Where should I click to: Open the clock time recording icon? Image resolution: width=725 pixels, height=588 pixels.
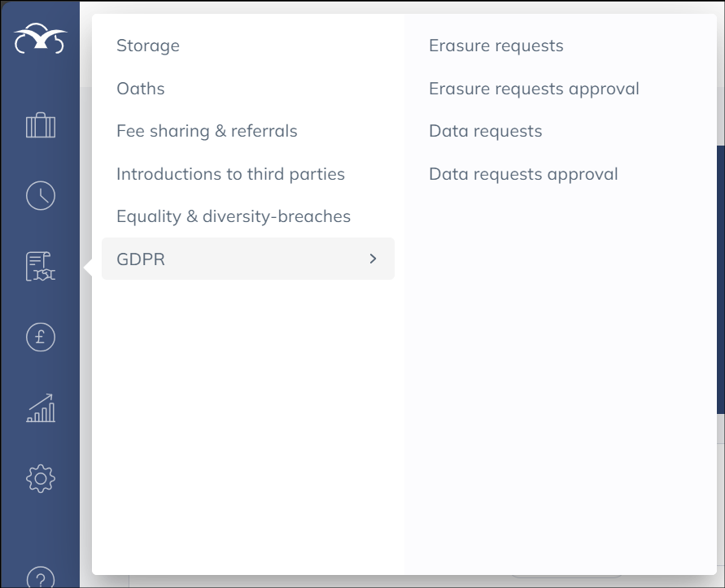(x=41, y=196)
